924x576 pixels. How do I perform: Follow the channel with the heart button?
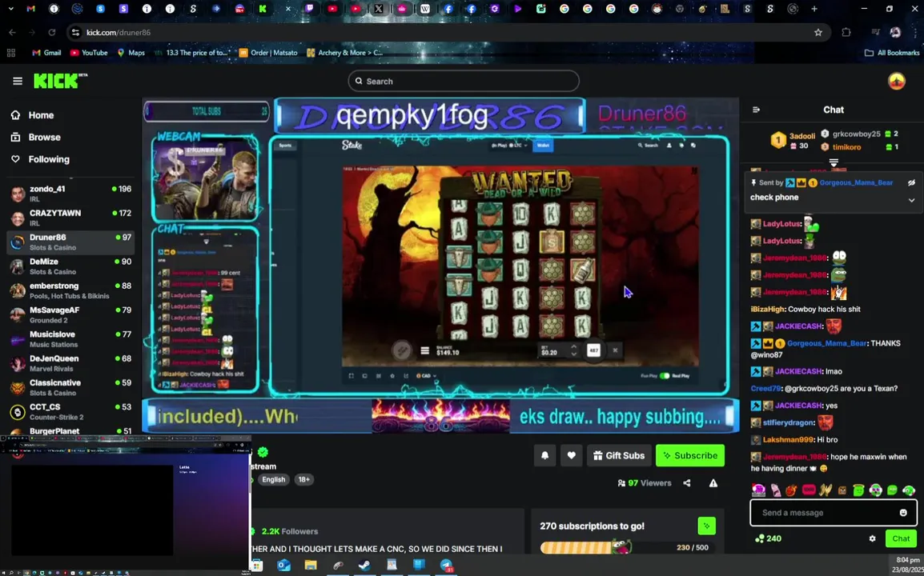point(571,455)
